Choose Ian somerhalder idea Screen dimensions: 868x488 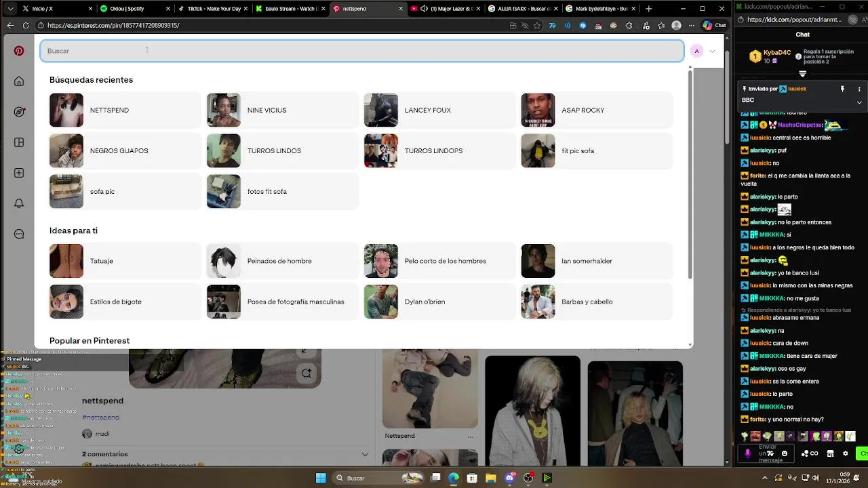597,261
